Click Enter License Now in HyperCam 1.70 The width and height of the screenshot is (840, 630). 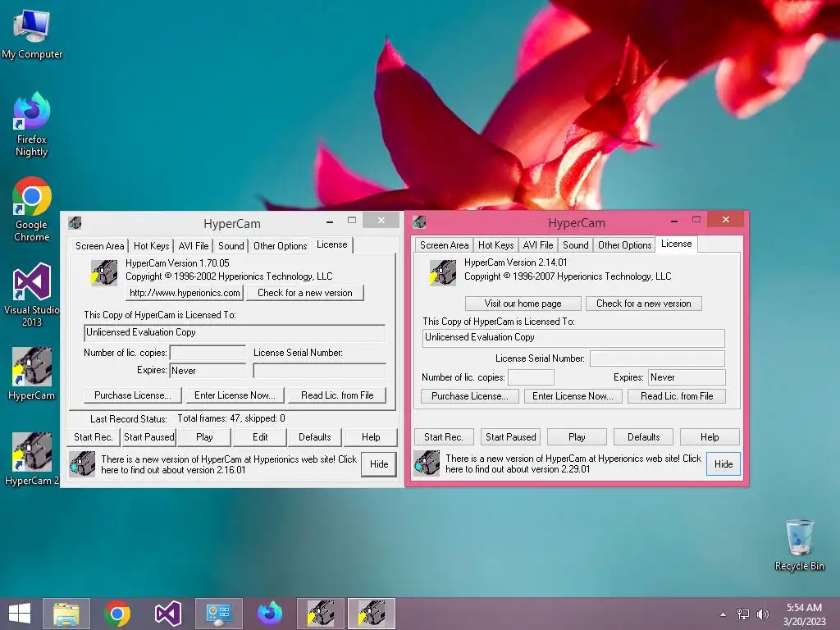235,395
